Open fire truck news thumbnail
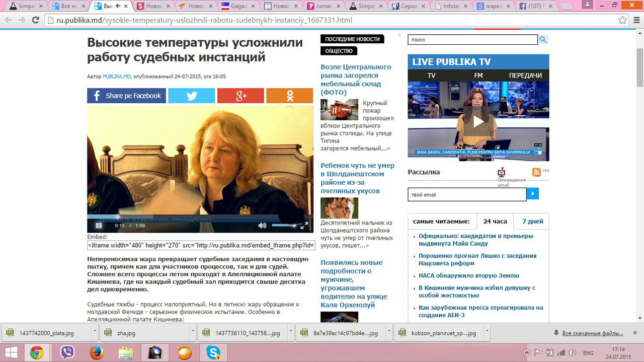The width and height of the screenshot is (644, 362). [x=339, y=110]
